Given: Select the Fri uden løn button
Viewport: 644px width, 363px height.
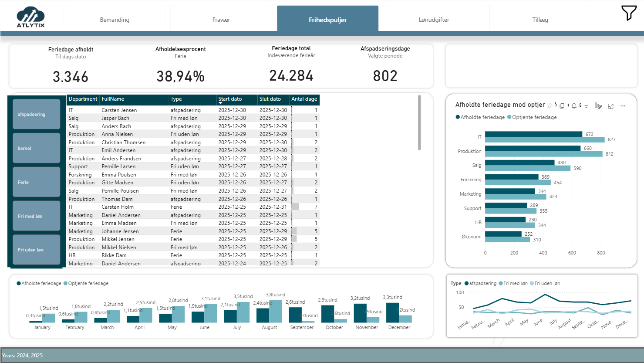Looking at the screenshot, I should pos(37,250).
